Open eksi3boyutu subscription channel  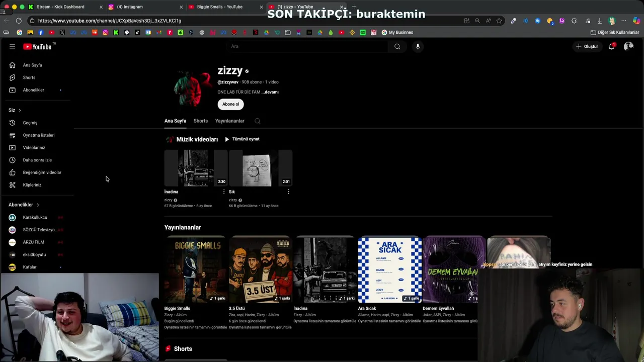(33, 254)
